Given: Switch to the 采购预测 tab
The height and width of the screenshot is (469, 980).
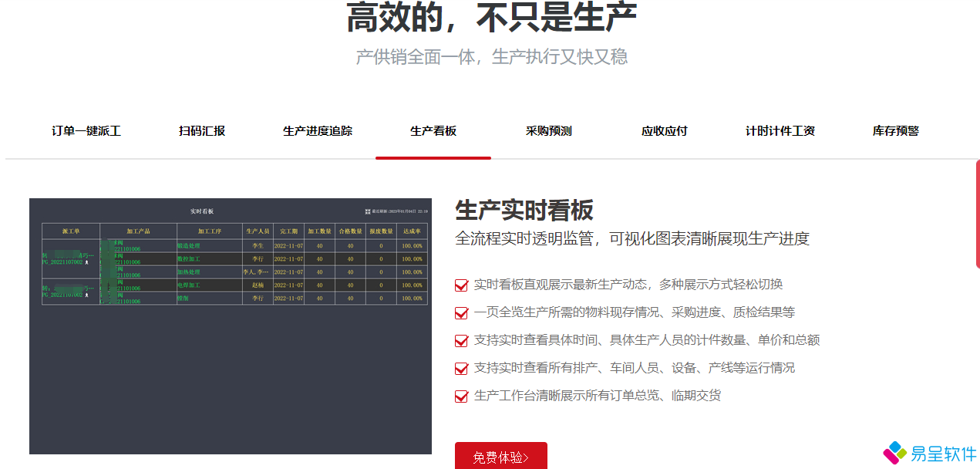Looking at the screenshot, I should point(549,131).
